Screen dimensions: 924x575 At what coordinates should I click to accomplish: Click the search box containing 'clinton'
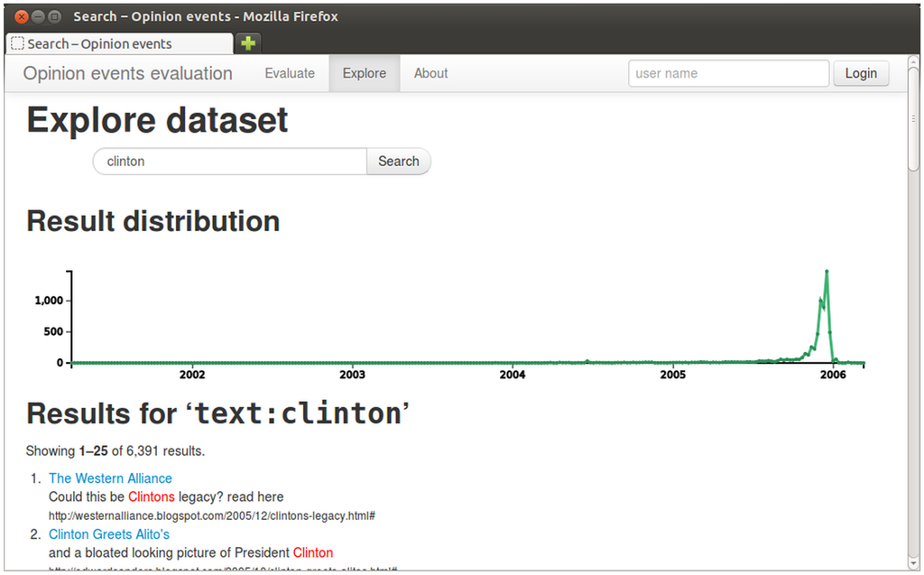click(229, 162)
